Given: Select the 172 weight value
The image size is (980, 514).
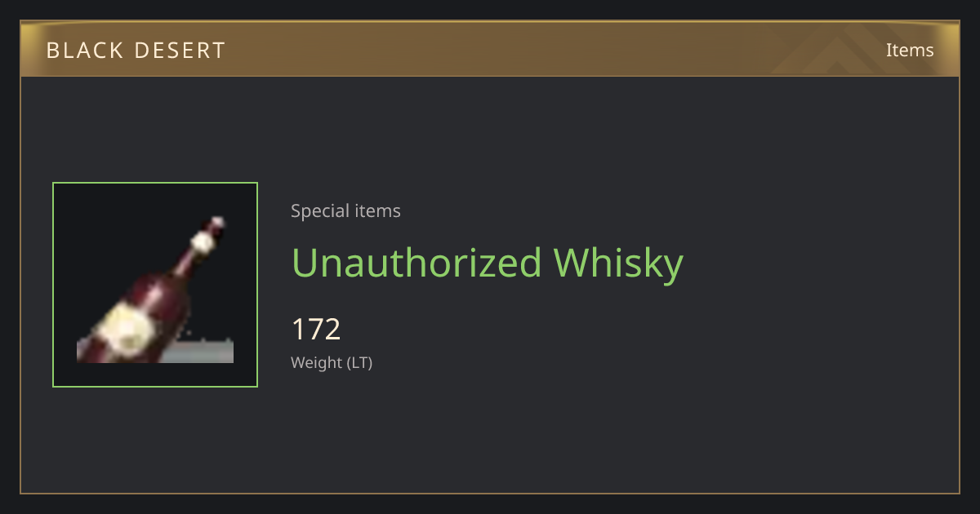Looking at the screenshot, I should point(316,330).
